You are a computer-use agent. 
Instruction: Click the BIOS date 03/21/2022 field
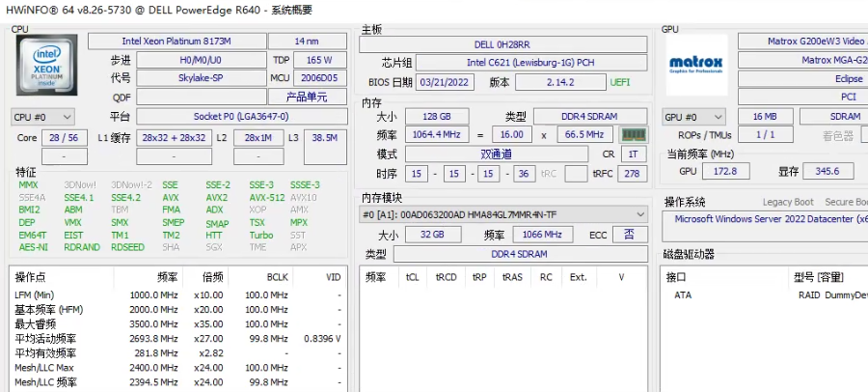pyautogui.click(x=445, y=83)
